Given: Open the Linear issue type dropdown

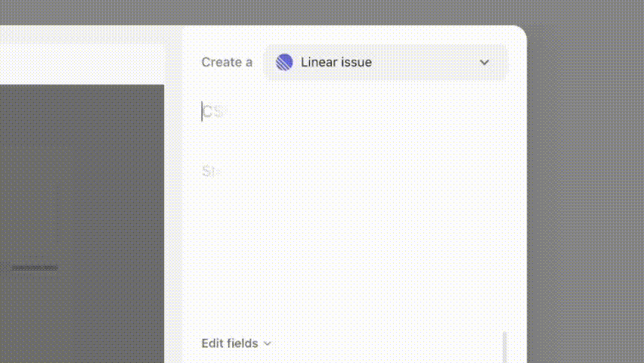Looking at the screenshot, I should point(385,63).
